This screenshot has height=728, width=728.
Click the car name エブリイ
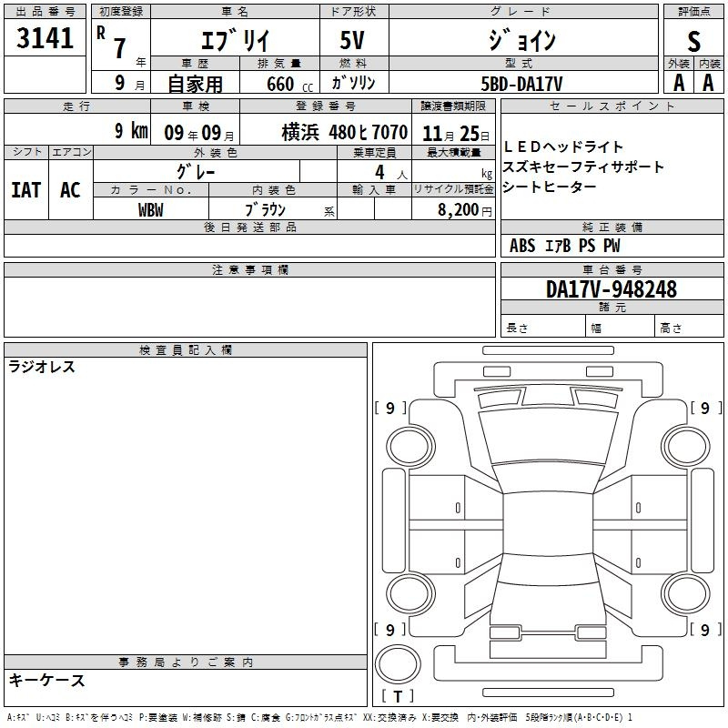click(233, 41)
